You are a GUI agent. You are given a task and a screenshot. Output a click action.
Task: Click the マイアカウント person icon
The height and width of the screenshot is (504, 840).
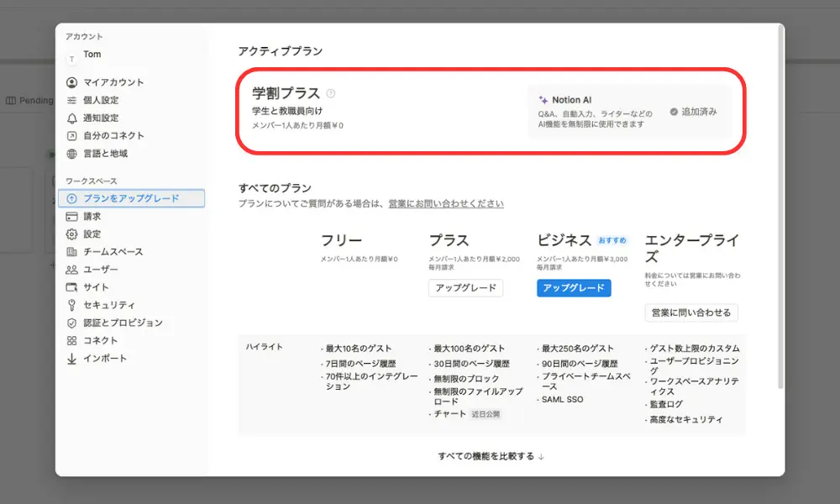point(71,82)
